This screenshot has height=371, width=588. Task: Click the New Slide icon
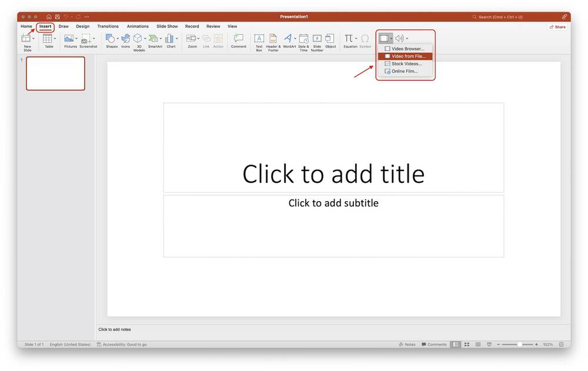pyautogui.click(x=26, y=38)
